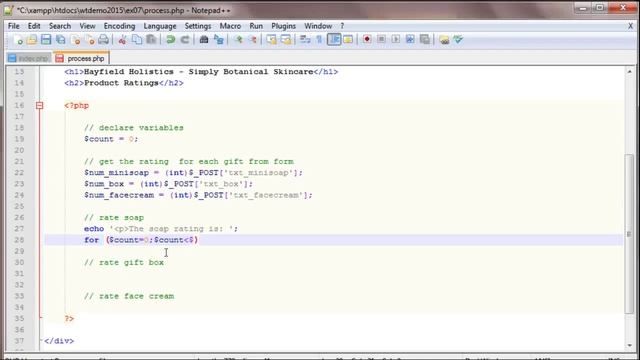Viewport: 640px width, 360px height.
Task: Create a new file via toolbar
Action: pos(18,40)
